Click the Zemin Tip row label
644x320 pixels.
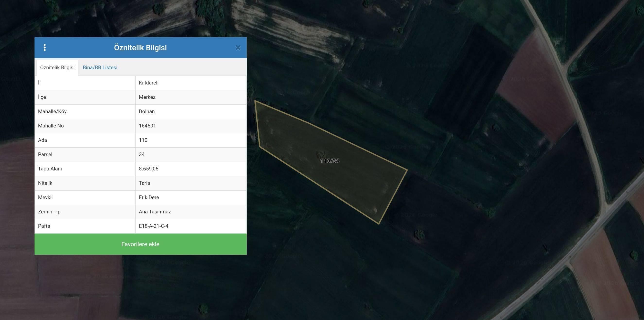click(x=49, y=212)
